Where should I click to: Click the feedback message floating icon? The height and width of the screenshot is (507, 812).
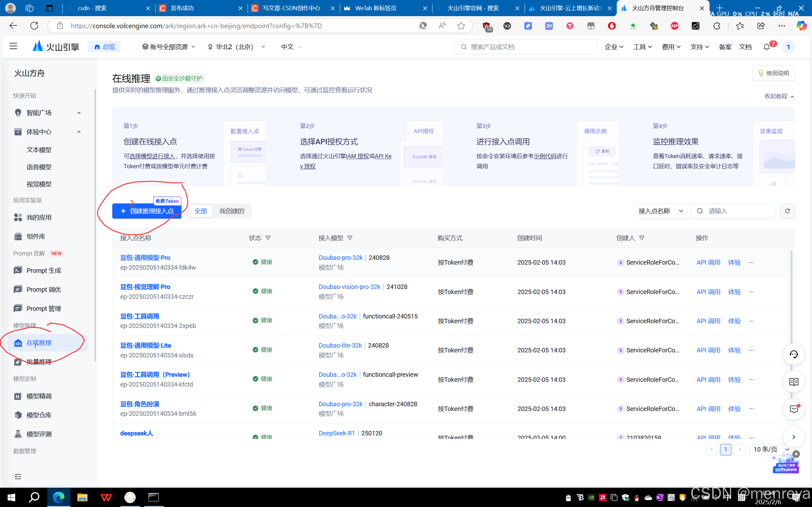(x=794, y=409)
